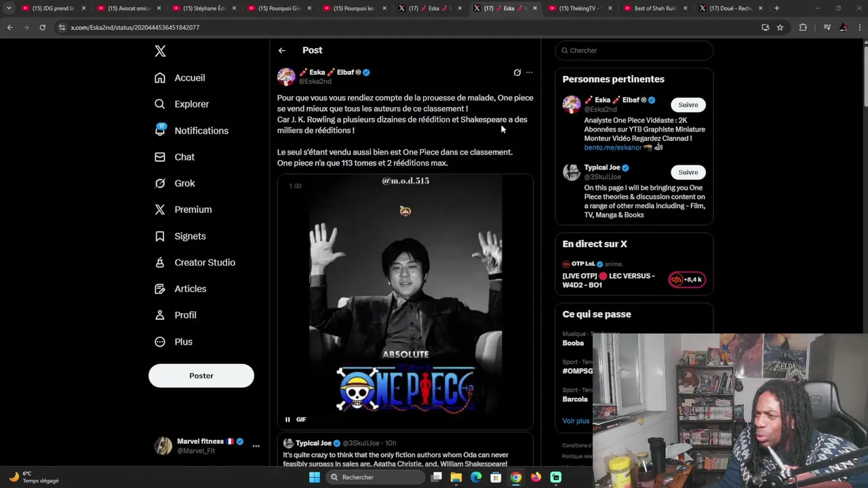Viewport: 868px width, 488px height.
Task: Open Typical Joe's quoted post
Action: (x=406, y=451)
